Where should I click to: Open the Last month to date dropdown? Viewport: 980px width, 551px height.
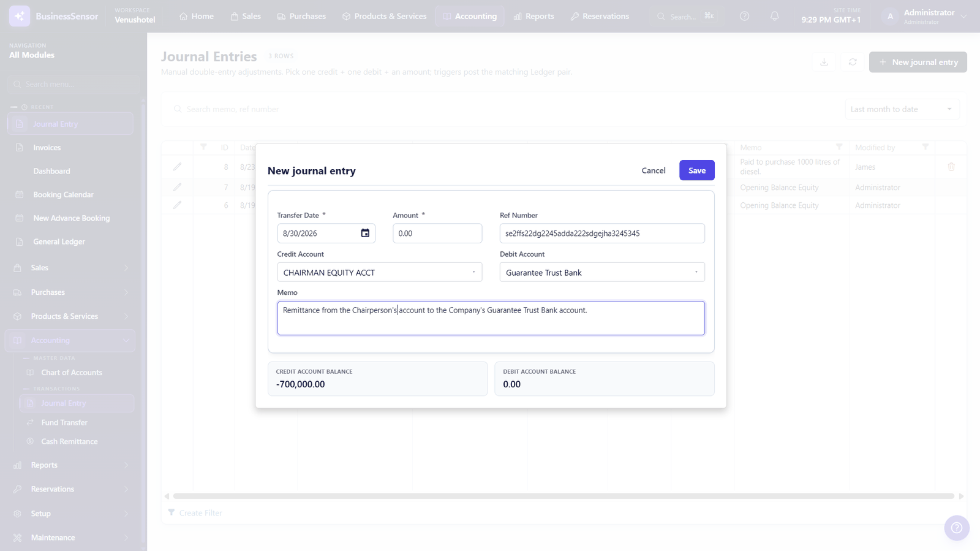pyautogui.click(x=902, y=109)
